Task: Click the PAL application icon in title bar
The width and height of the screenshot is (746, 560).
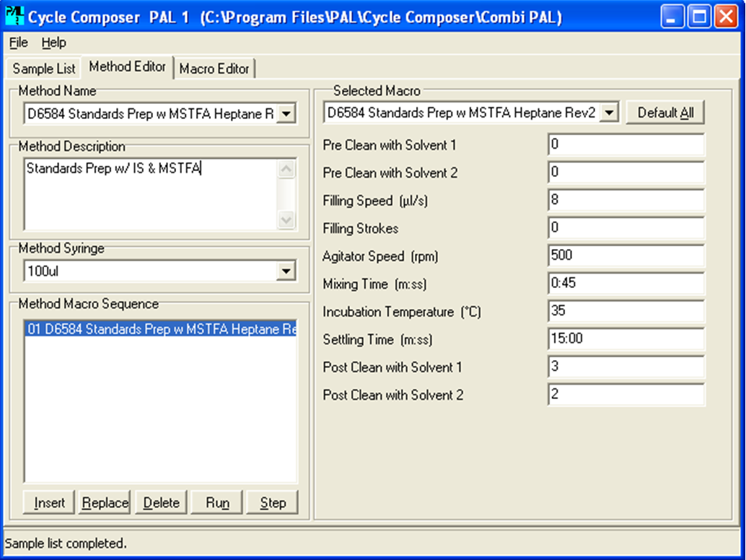Action: click(14, 16)
